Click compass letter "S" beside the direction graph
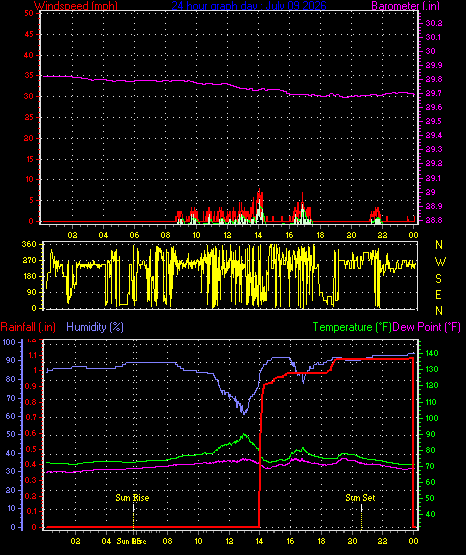 [x=439, y=279]
